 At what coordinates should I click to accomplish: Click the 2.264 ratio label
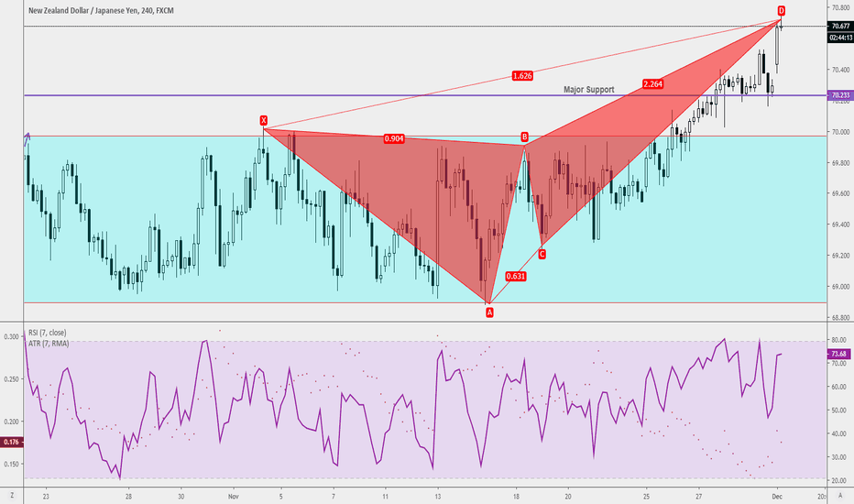coord(653,83)
